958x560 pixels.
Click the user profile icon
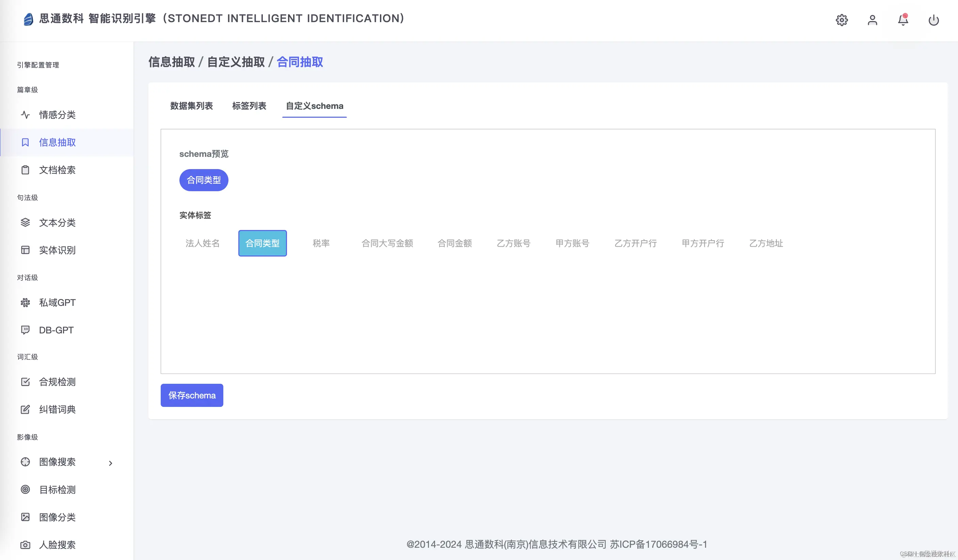click(873, 20)
